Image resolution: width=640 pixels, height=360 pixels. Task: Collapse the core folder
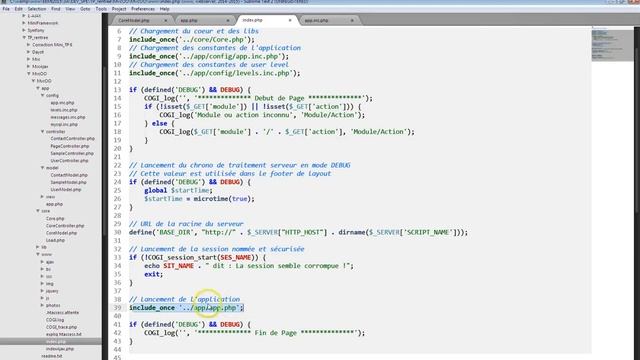point(38,211)
